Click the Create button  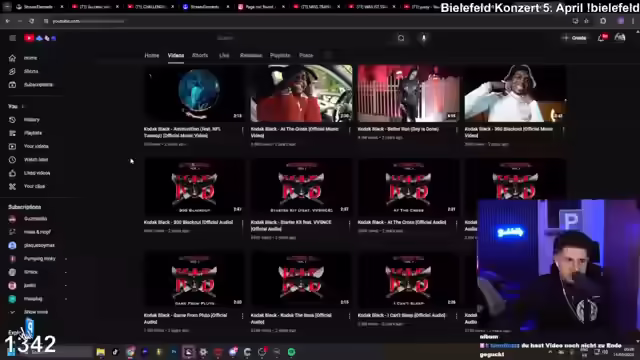pos(575,38)
